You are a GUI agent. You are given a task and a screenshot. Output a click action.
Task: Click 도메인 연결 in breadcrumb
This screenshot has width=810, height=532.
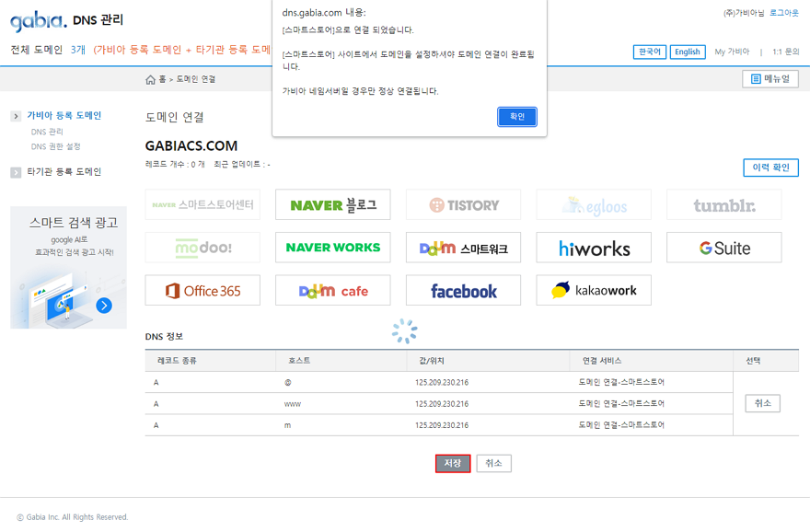point(196,79)
